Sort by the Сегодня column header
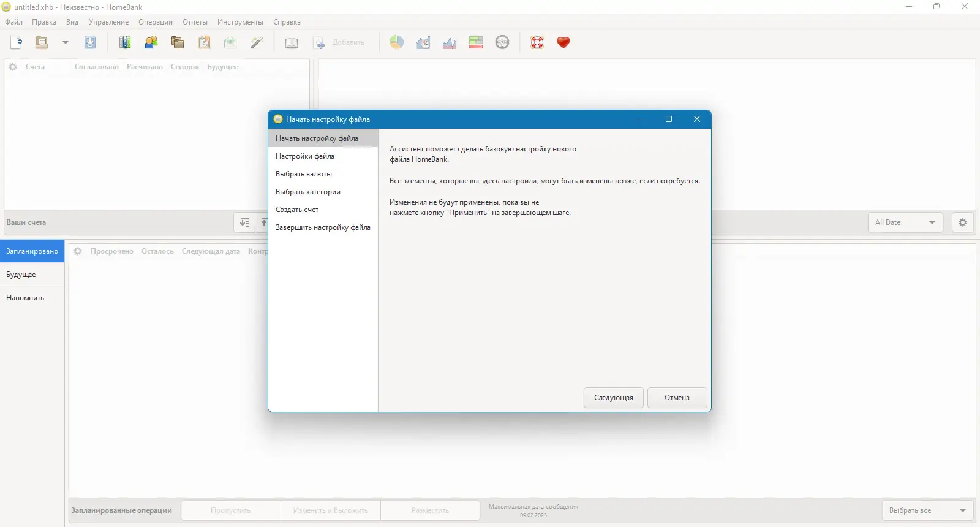The image size is (980, 527). [184, 67]
